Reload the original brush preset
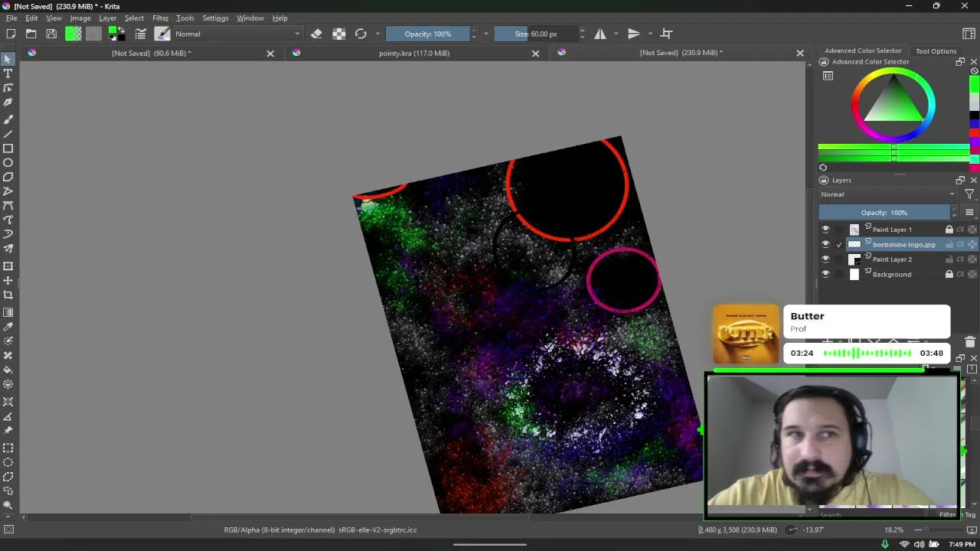This screenshot has width=980, height=551. pyautogui.click(x=361, y=34)
